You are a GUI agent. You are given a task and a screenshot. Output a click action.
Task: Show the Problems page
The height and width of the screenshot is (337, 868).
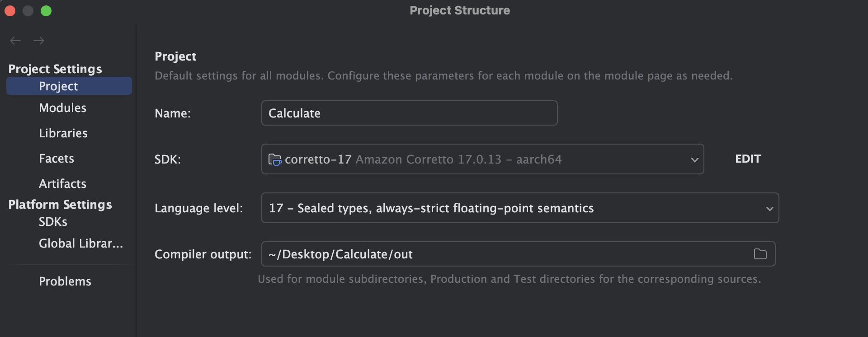click(x=65, y=281)
